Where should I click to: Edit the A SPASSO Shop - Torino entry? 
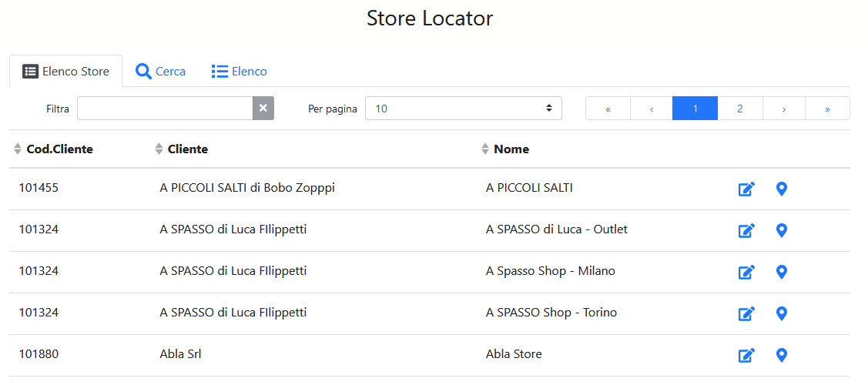pyautogui.click(x=746, y=314)
